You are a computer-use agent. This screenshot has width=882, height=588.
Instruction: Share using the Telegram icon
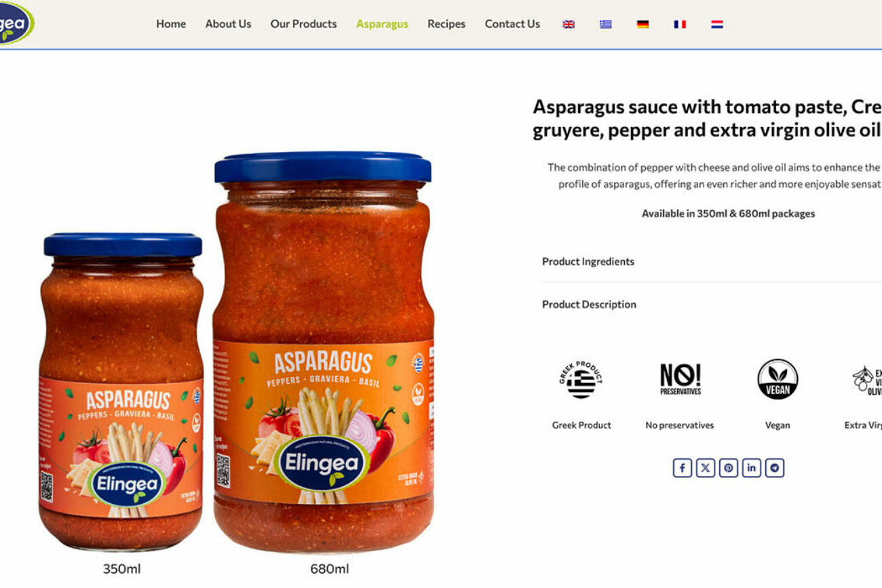775,468
